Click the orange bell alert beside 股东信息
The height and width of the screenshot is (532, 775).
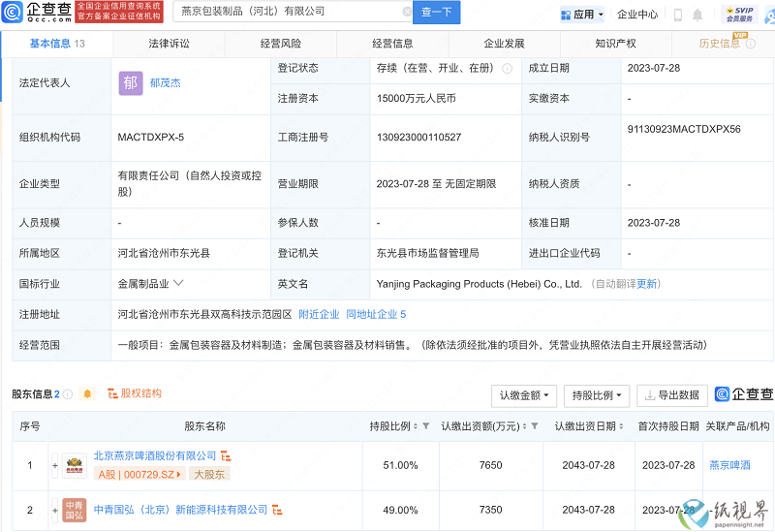coord(87,393)
